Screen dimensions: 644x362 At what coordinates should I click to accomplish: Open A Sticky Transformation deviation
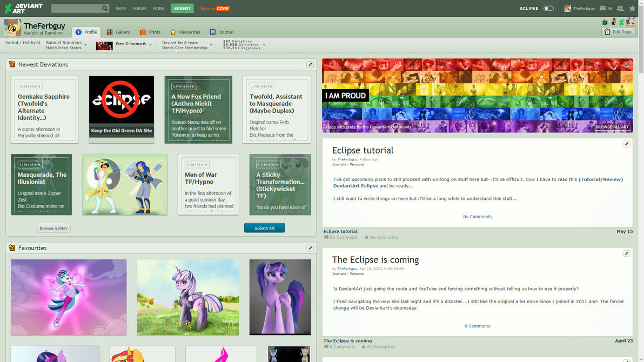coord(280,184)
